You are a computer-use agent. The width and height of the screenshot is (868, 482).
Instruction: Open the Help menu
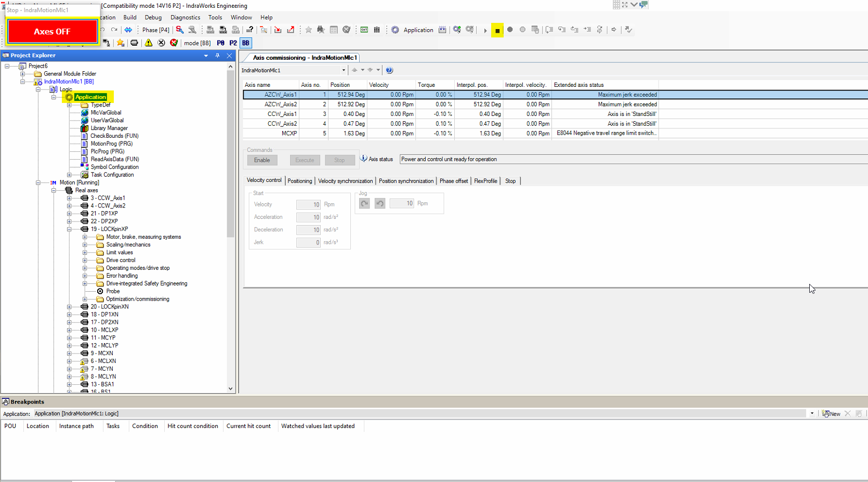267,17
